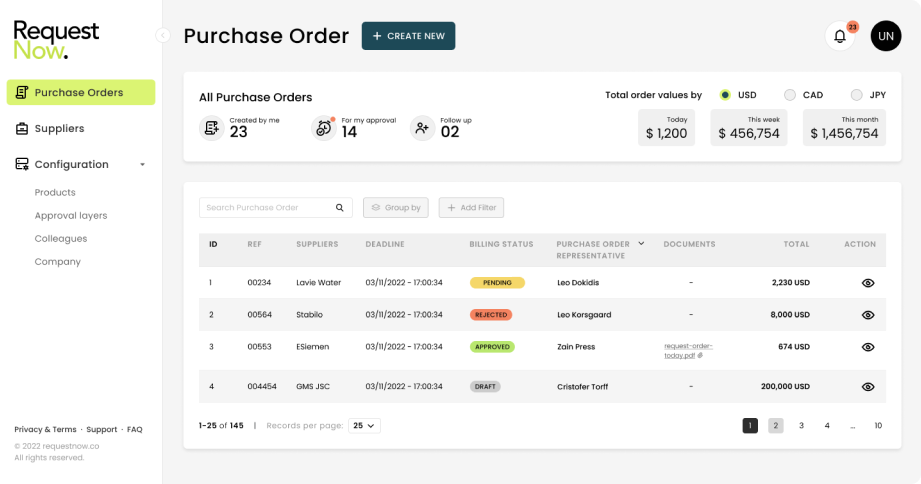Click the ID column header

tap(213, 244)
